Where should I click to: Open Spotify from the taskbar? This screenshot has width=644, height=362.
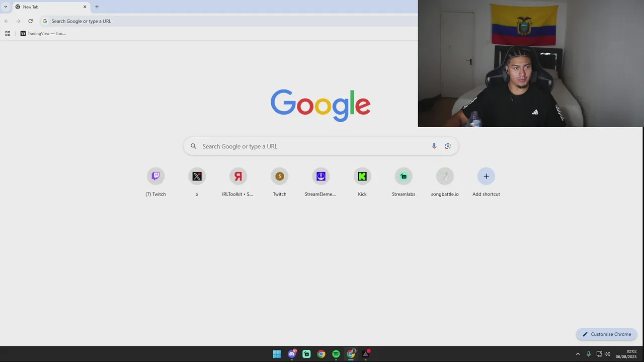point(336,354)
